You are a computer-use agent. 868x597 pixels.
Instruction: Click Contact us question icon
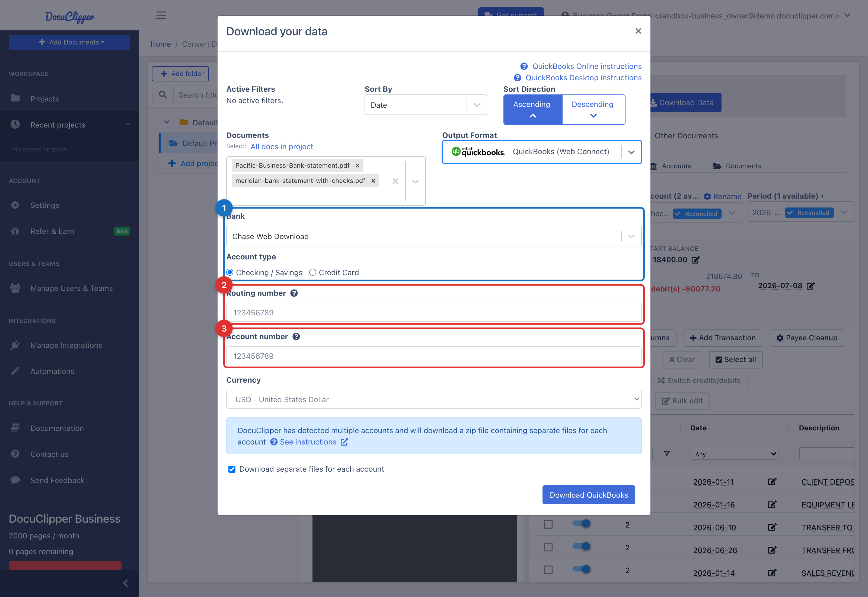(15, 454)
